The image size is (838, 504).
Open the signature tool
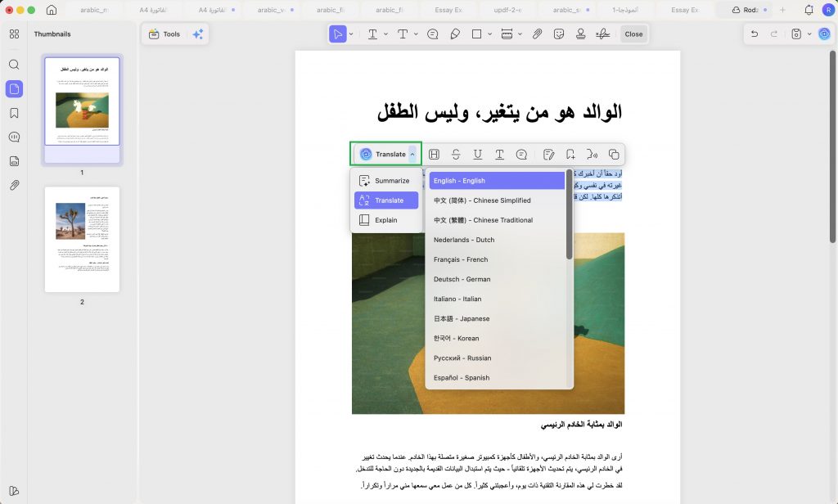603,34
